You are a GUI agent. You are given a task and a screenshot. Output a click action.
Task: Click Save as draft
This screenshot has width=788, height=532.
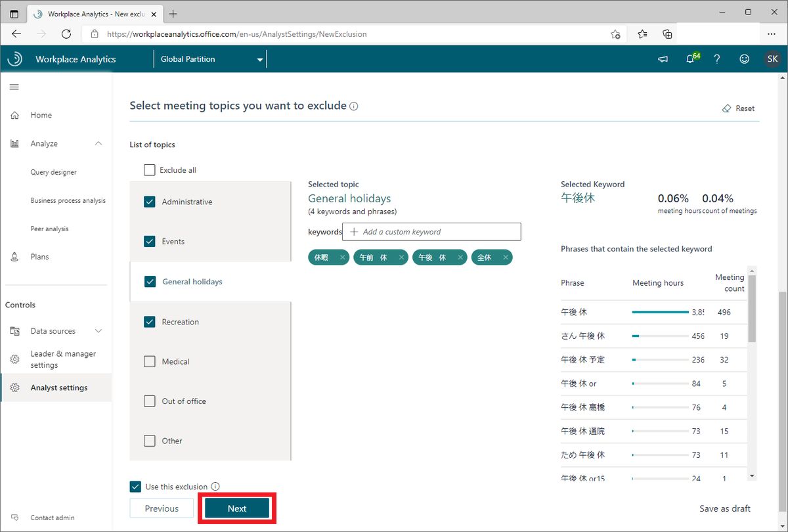point(725,508)
